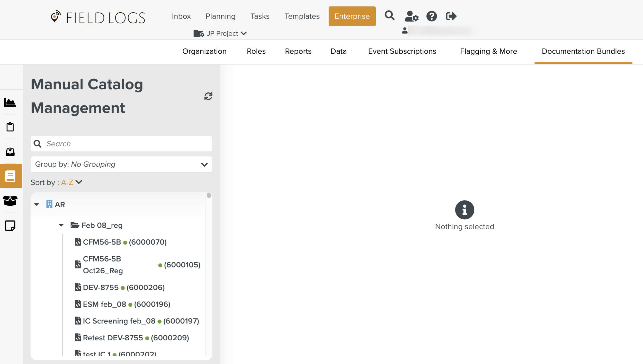643x364 pixels.
Task: Select the clipboard sidebar icon
Action: [x=10, y=127]
